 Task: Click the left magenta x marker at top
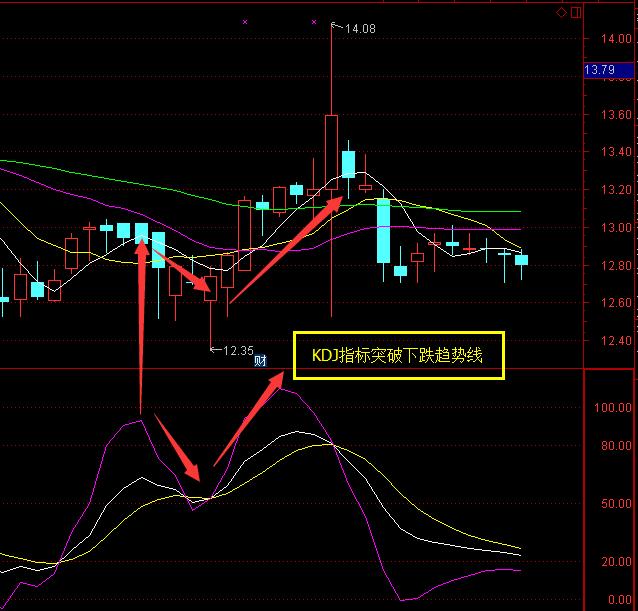click(245, 21)
